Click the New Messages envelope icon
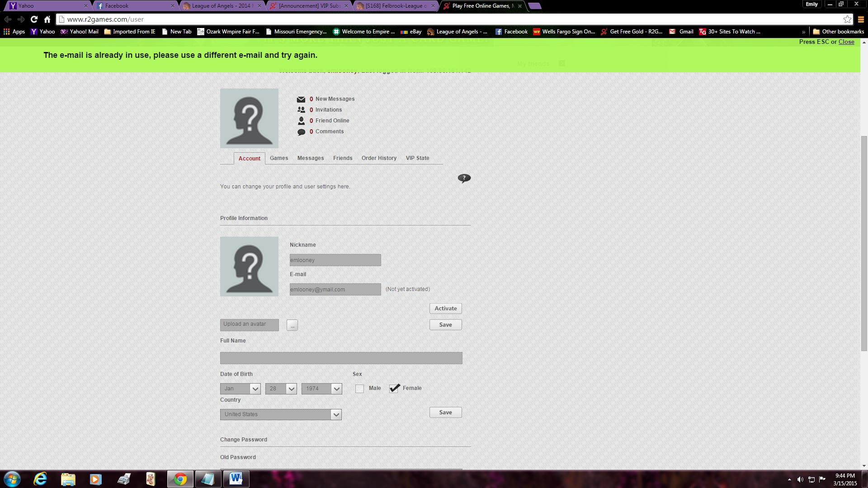Image resolution: width=868 pixels, height=488 pixels. [301, 99]
